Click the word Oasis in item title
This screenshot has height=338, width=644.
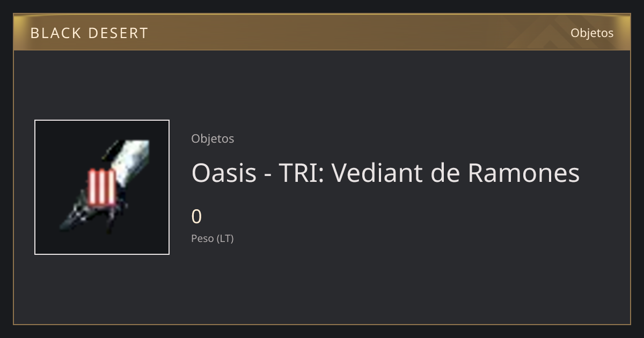point(224,173)
